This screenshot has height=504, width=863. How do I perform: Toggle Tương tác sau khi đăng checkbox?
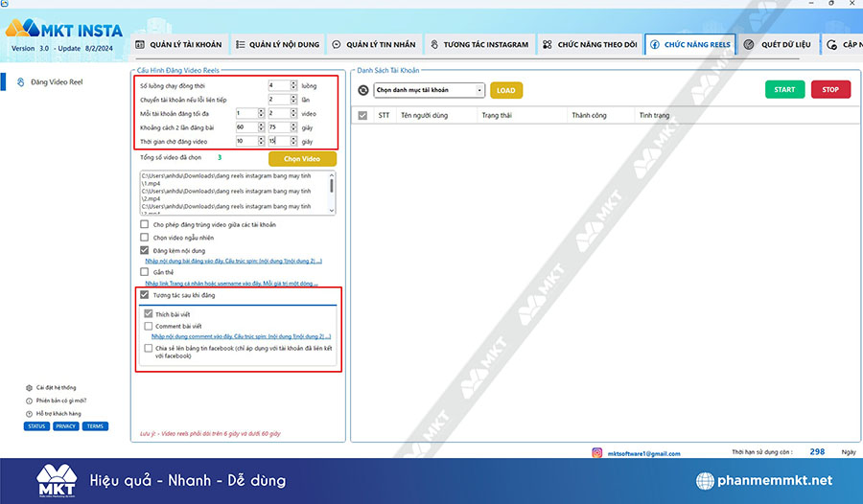pyautogui.click(x=144, y=295)
